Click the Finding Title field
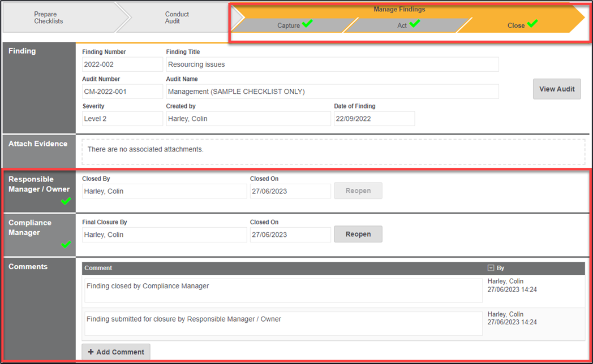 (x=332, y=64)
